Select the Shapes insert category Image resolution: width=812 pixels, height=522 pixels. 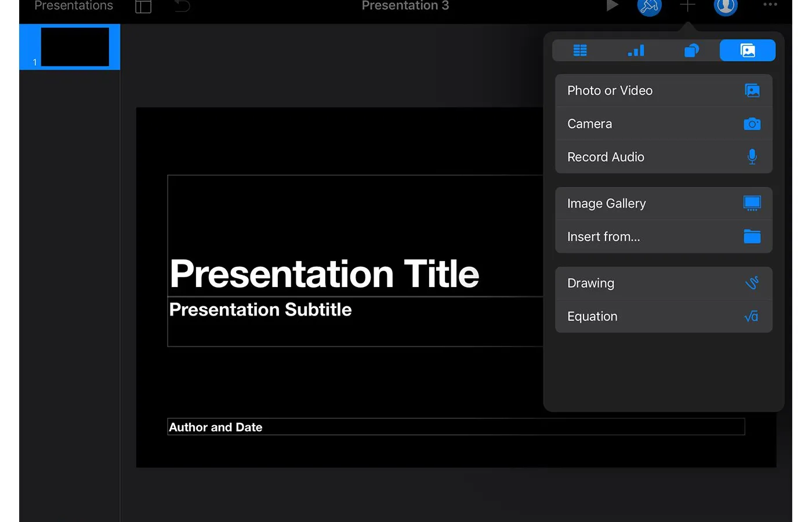tap(691, 50)
